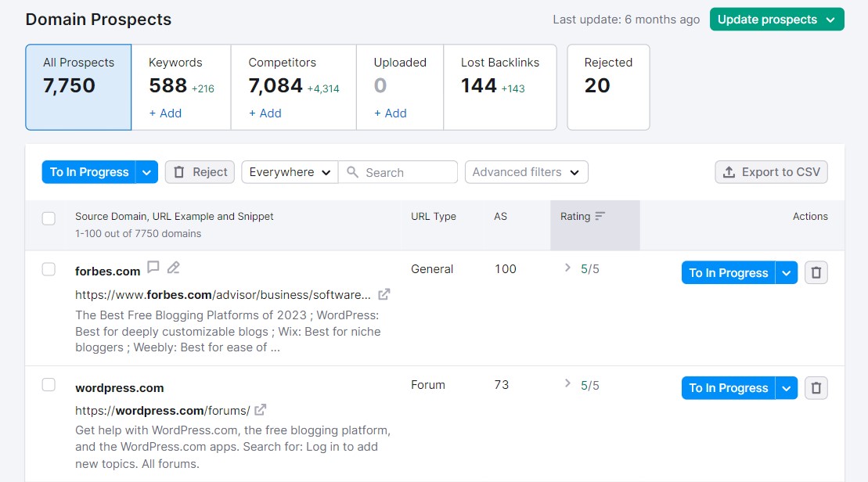
Task: Open forbes.com To In Progress dropdown arrow
Action: 786,273
